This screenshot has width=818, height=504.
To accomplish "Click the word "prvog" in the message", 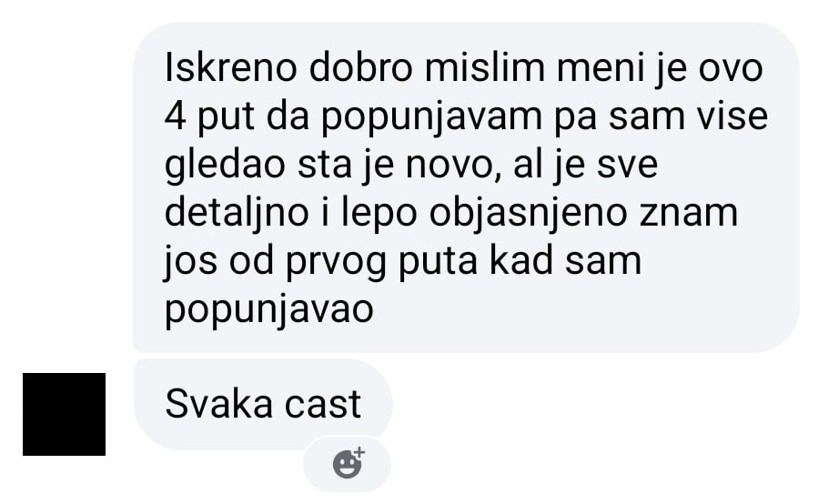I will point(337,263).
